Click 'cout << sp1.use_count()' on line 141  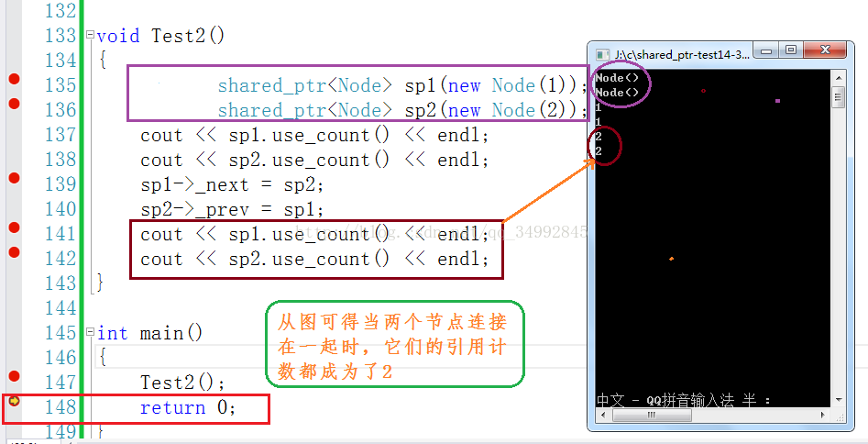tap(265, 235)
